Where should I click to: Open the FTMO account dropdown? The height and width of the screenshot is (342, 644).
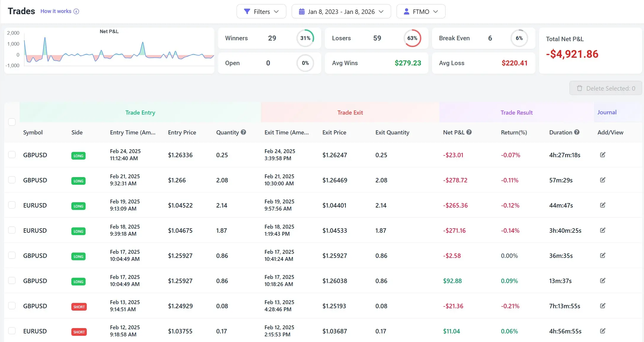421,11
